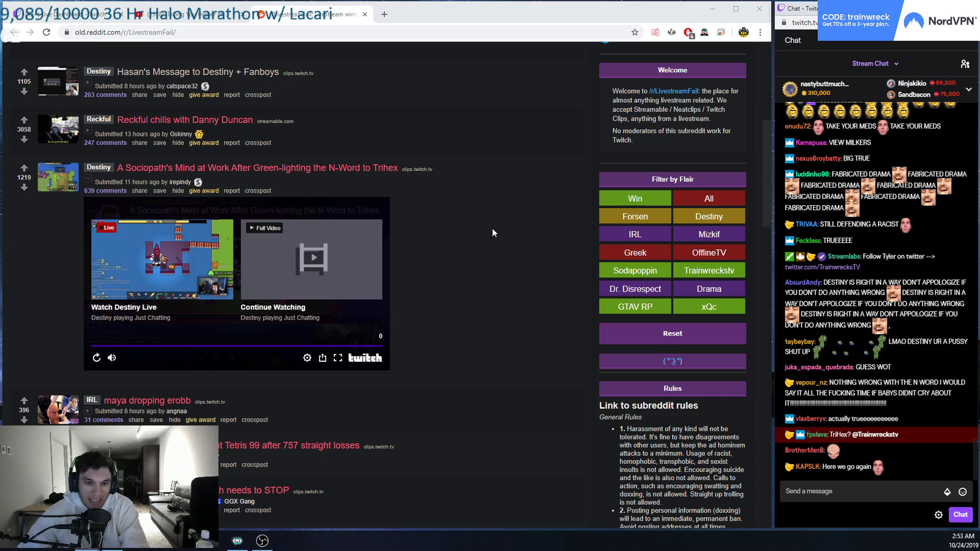Reload the Reddit page in the browser
The height and width of the screenshot is (551, 980).
point(47,32)
